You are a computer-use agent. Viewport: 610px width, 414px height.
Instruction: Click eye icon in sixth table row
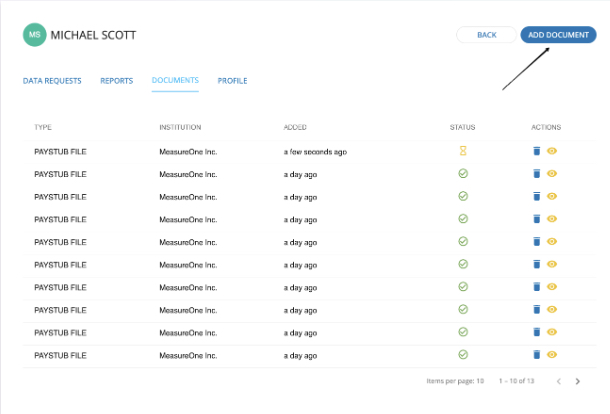click(552, 264)
